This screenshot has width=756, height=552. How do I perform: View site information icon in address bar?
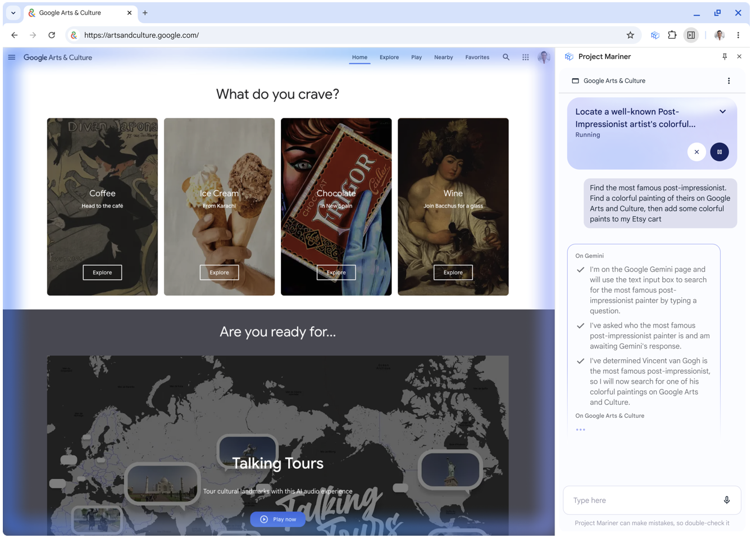click(x=74, y=35)
